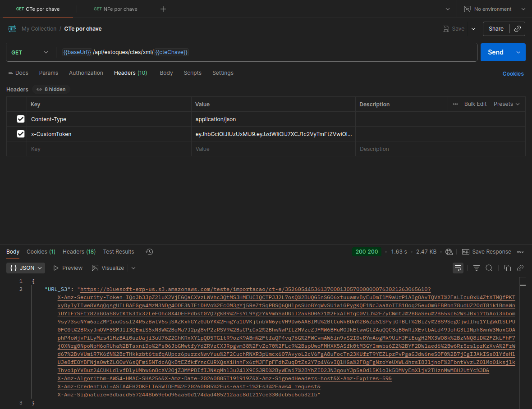This screenshot has height=409, width=532.
Task: Click the Save disk icon
Action: click(x=445, y=29)
